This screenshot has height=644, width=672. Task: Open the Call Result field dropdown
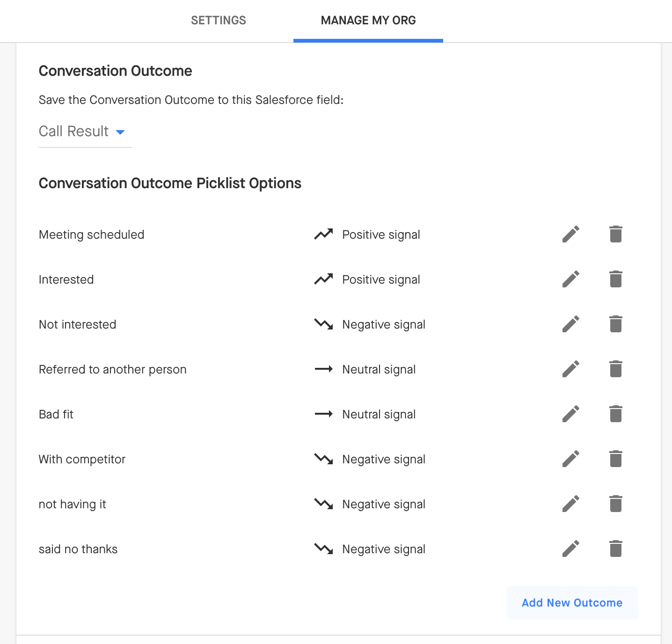84,132
